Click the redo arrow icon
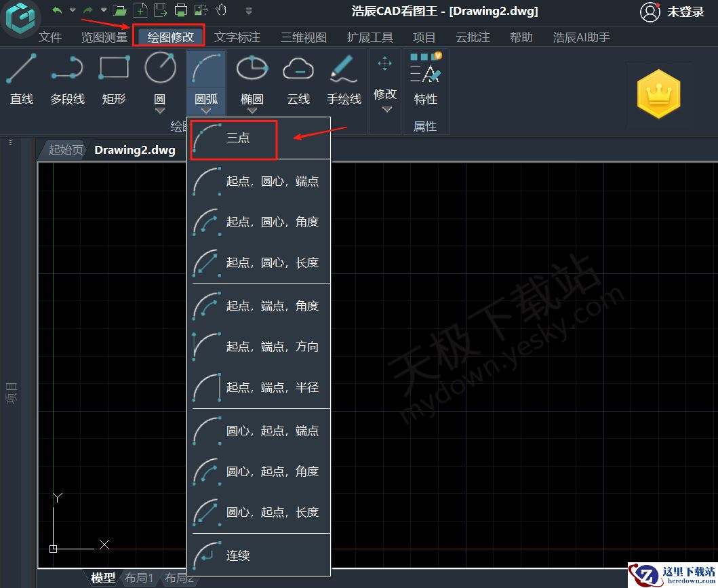 click(88, 10)
